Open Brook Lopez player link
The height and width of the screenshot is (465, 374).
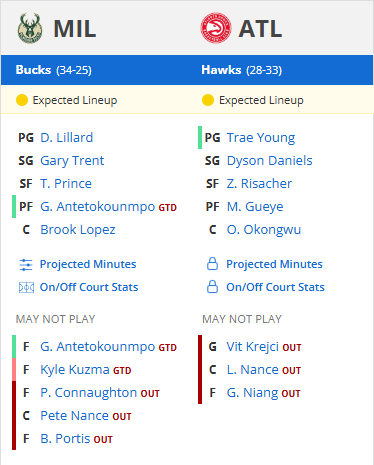78,230
